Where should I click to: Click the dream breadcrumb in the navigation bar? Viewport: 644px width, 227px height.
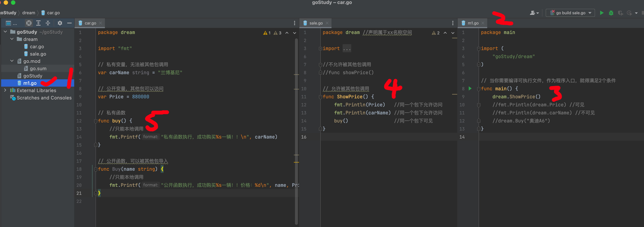[29, 13]
